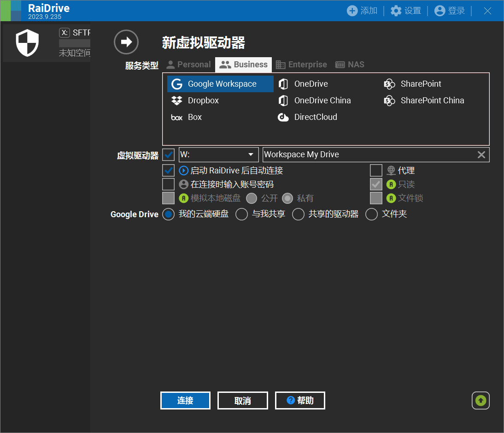Enable enter account password on connect checkbox
504x433 pixels.
click(x=169, y=184)
